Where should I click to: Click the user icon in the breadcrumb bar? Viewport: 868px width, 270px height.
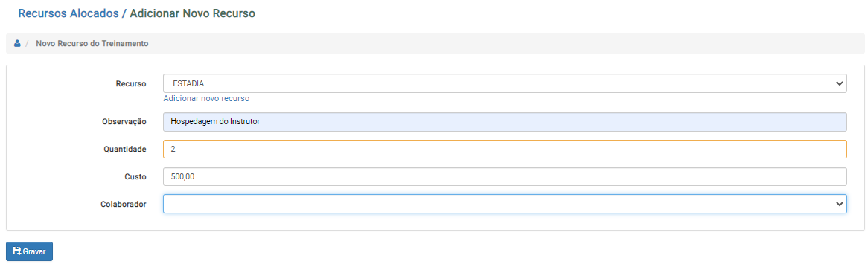click(17, 43)
